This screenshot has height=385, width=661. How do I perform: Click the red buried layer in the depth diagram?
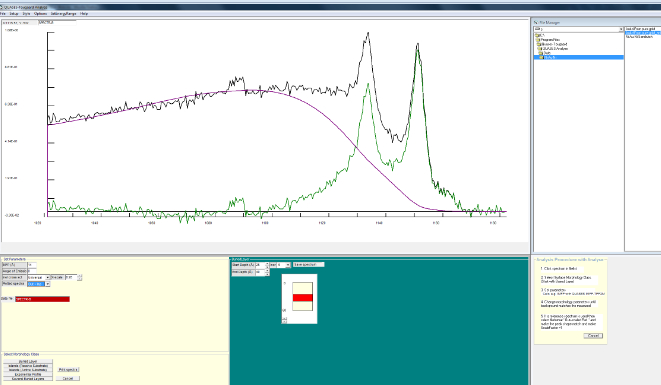(303, 298)
